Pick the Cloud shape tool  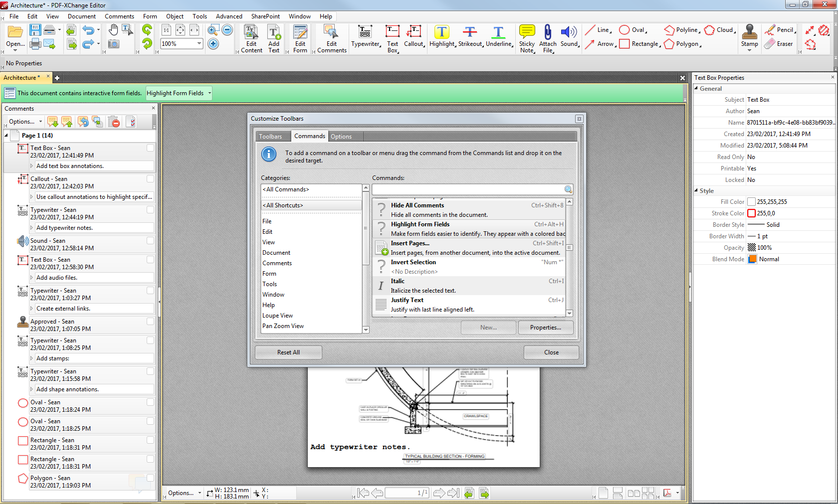pos(720,30)
